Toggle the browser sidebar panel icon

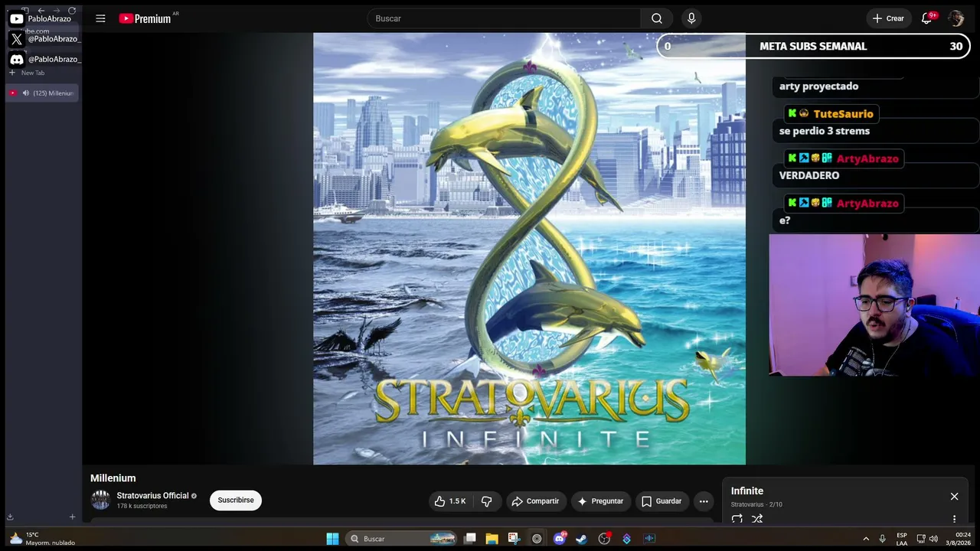point(24,10)
